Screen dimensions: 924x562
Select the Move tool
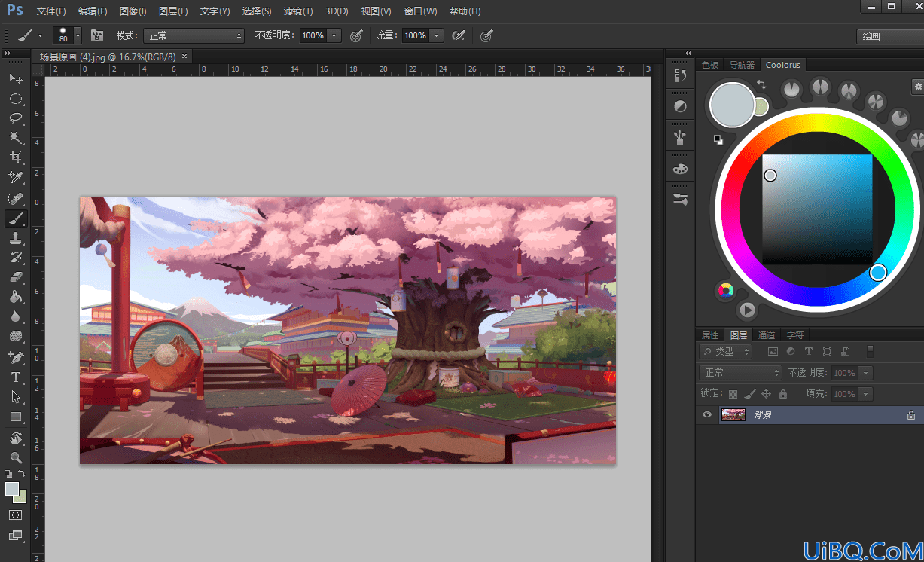(15, 78)
